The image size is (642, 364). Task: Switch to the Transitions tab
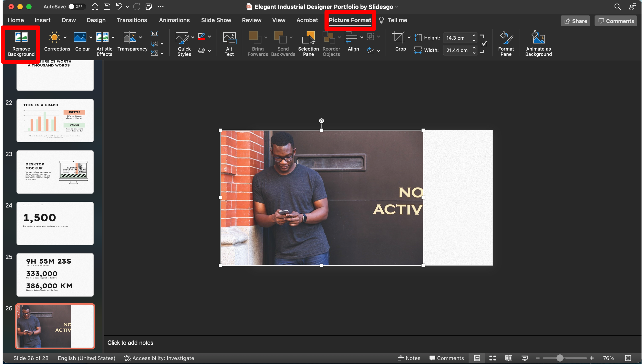pyautogui.click(x=132, y=20)
